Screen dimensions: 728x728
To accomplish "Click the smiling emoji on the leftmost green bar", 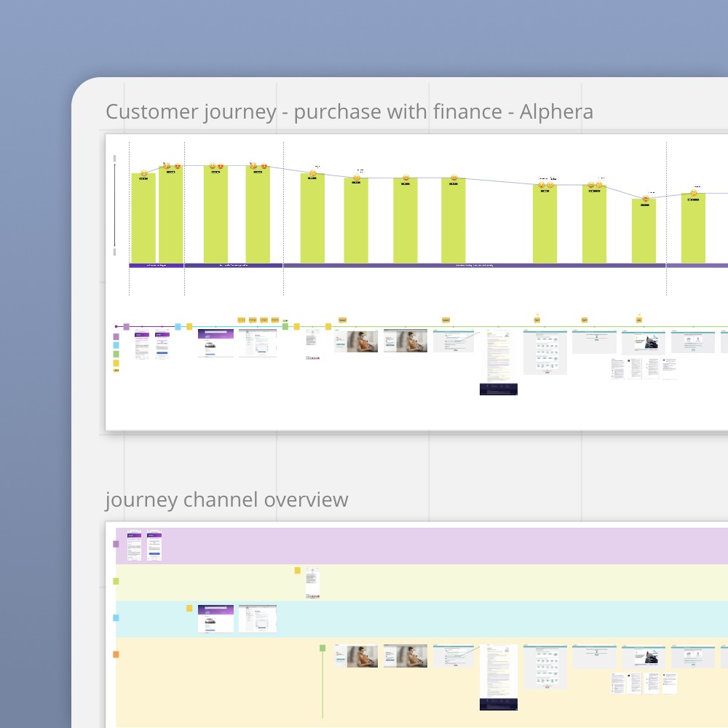I will (x=144, y=174).
